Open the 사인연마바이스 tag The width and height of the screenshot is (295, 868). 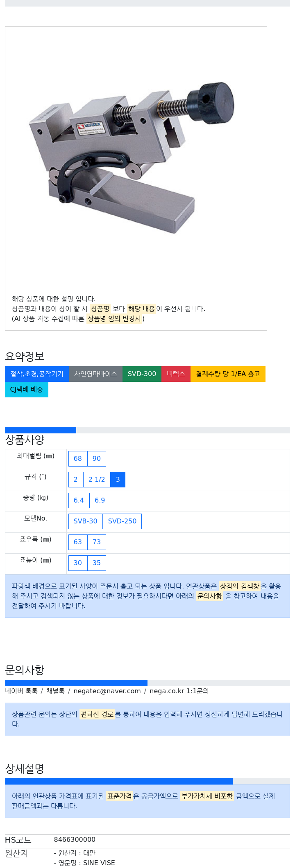tap(95, 374)
